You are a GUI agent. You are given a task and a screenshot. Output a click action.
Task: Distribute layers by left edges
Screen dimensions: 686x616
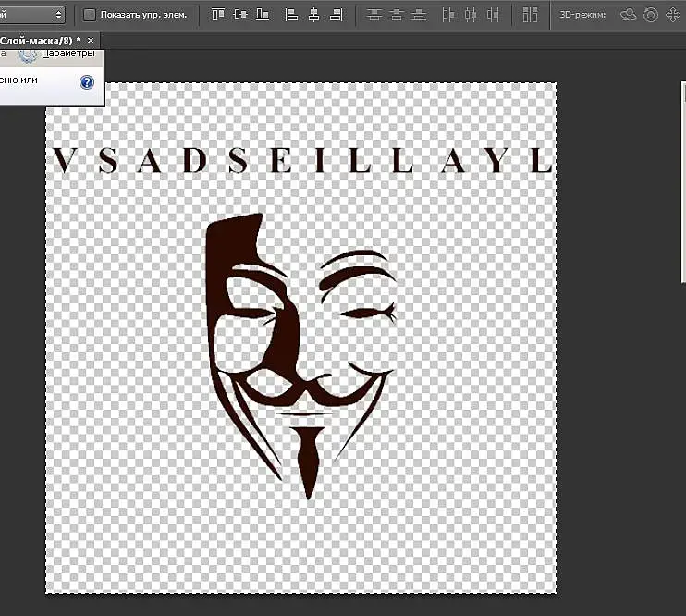click(448, 15)
